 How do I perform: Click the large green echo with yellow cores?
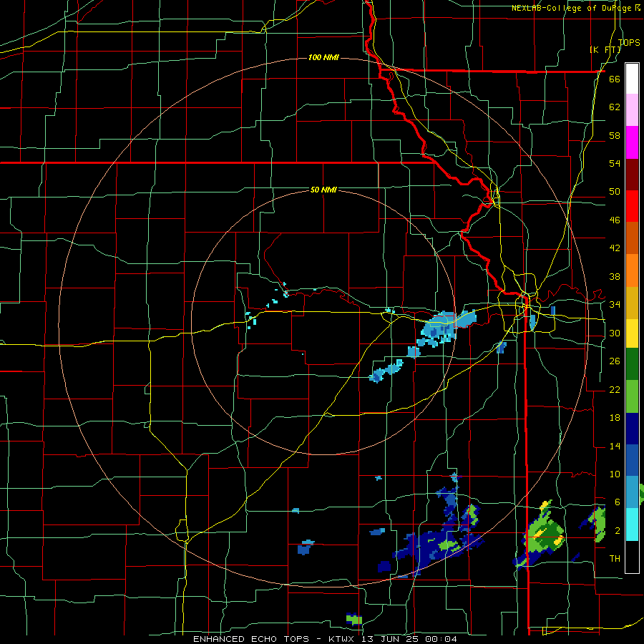545,534
